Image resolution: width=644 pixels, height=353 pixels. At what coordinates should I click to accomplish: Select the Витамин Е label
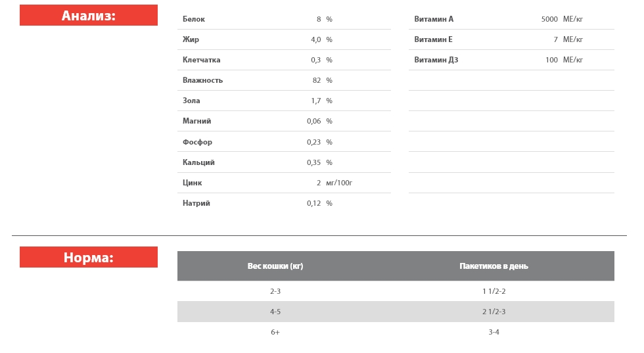(x=433, y=40)
